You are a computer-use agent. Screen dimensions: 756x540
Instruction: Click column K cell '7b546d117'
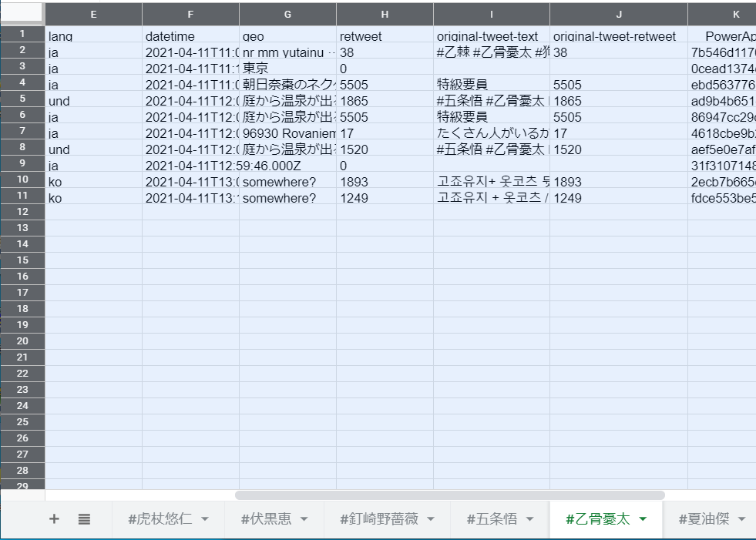point(722,50)
